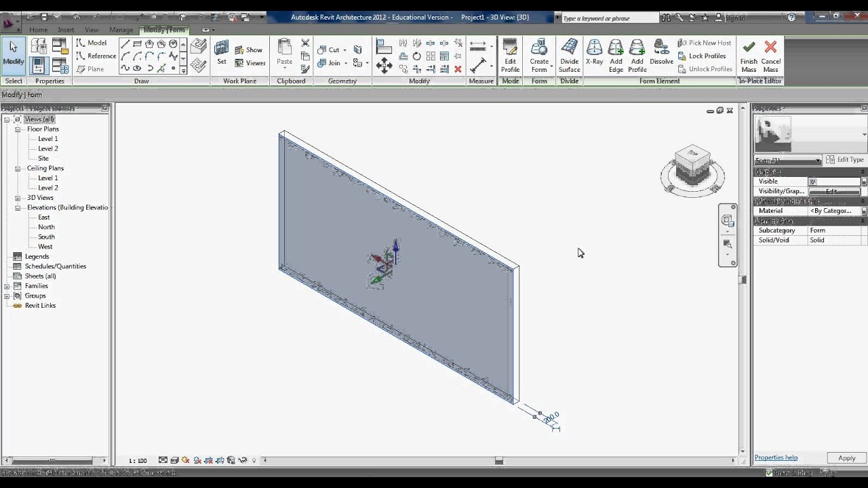The image size is (868, 488).
Task: Toggle X-Ray mode for the form
Action: (594, 53)
